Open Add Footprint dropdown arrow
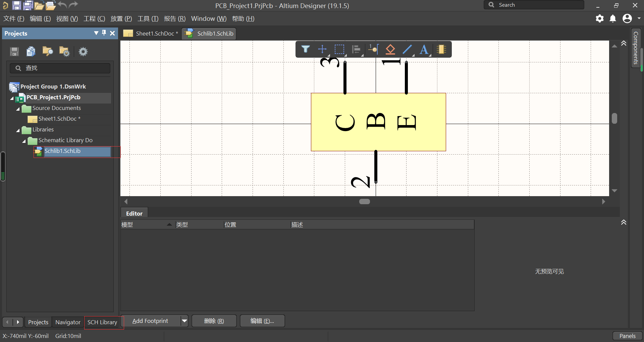 tap(184, 321)
